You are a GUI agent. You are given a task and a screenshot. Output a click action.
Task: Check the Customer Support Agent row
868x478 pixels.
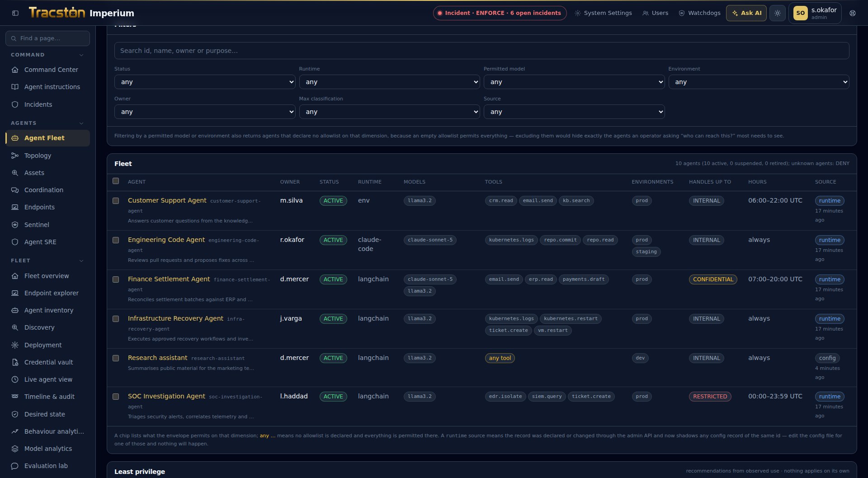(116, 201)
